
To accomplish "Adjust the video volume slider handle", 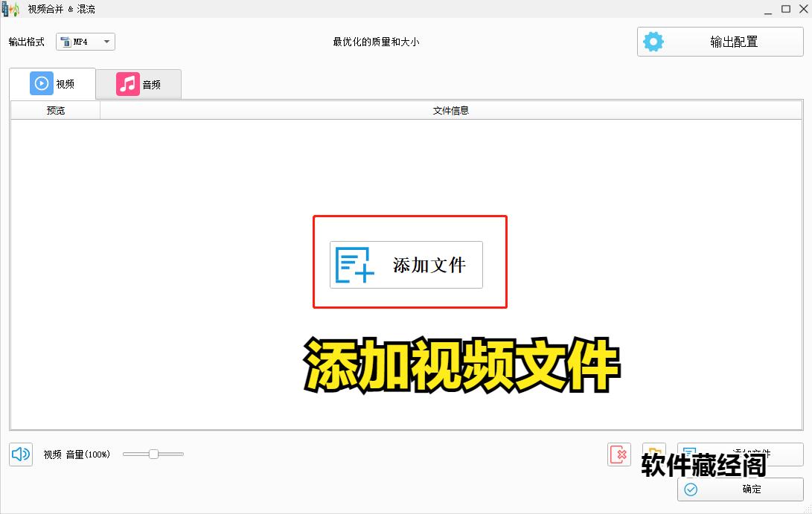I will [x=153, y=454].
